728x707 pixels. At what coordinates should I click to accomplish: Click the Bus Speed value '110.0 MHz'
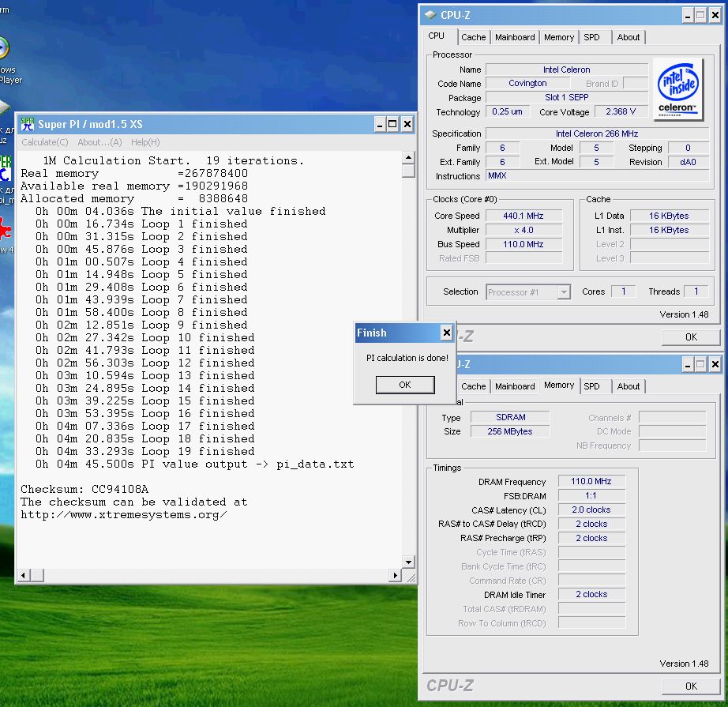click(523, 244)
